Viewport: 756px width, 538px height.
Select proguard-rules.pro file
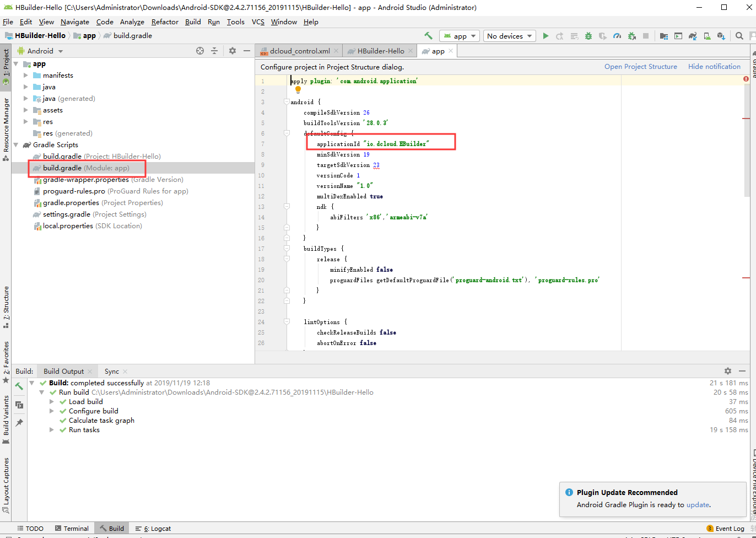point(74,191)
